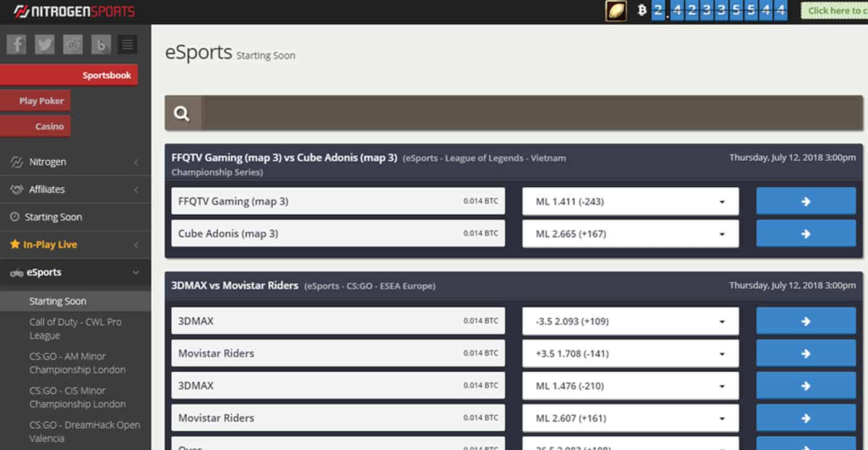Add Movistar Riders +3.5 bet arrow
868x450 pixels.
point(806,353)
